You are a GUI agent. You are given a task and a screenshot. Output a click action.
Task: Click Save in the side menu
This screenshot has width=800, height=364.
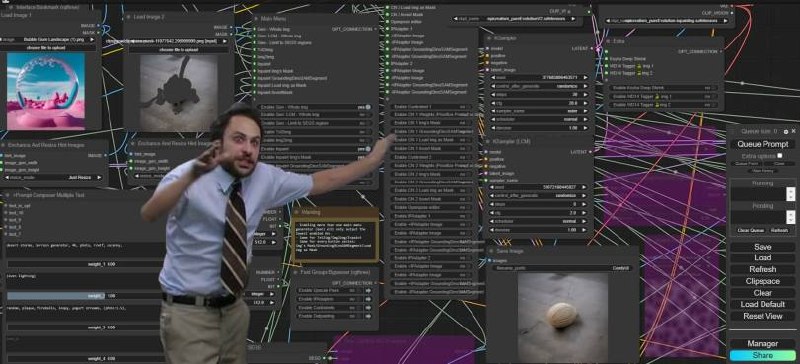762,247
